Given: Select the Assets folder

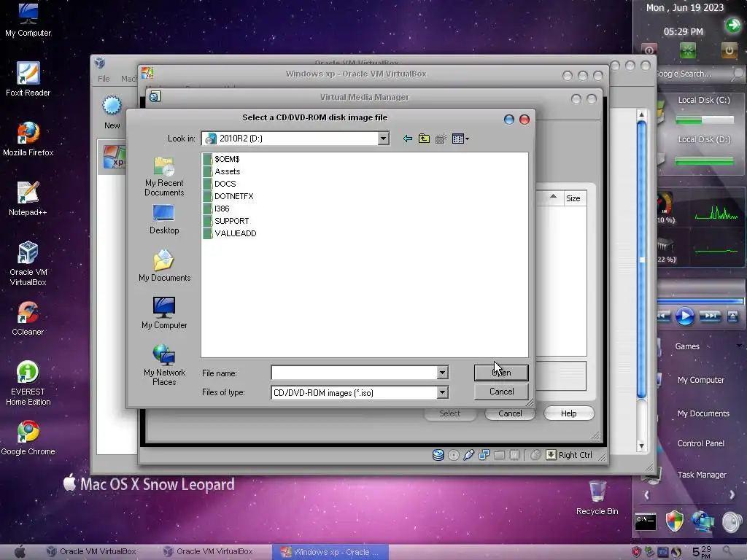Looking at the screenshot, I should [222, 171].
